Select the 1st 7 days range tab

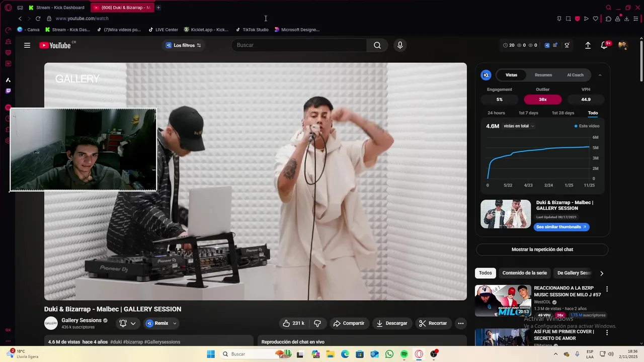[x=528, y=113]
